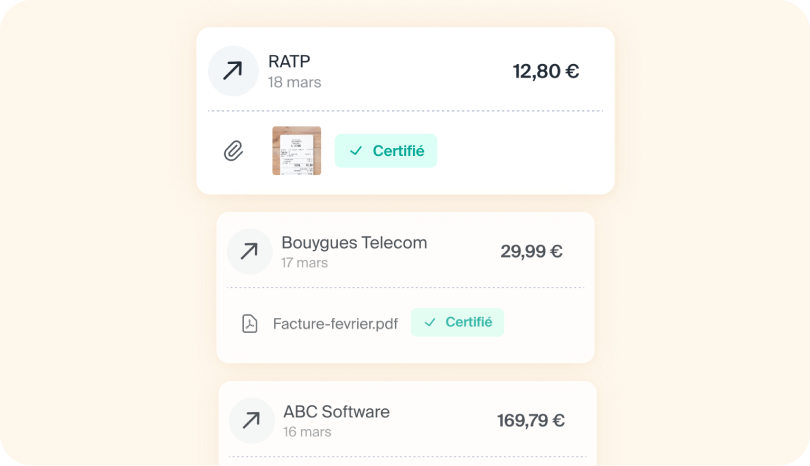Click the 17 mars date
This screenshot has width=810, height=466.
click(x=304, y=262)
